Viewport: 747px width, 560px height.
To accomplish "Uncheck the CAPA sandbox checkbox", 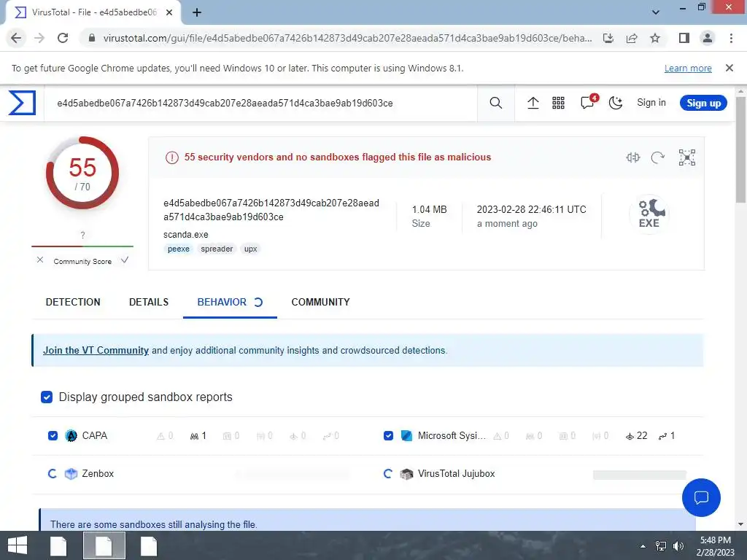I will [x=53, y=436].
